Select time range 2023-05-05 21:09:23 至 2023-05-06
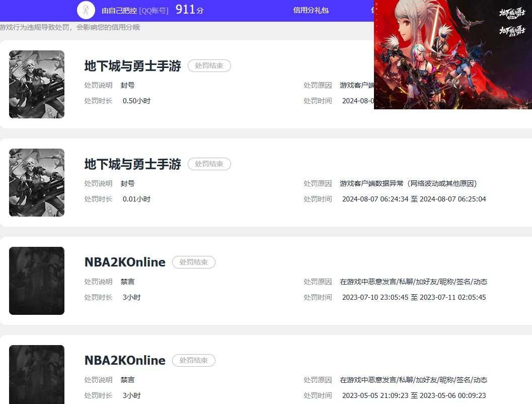The image size is (532, 404). point(414,395)
